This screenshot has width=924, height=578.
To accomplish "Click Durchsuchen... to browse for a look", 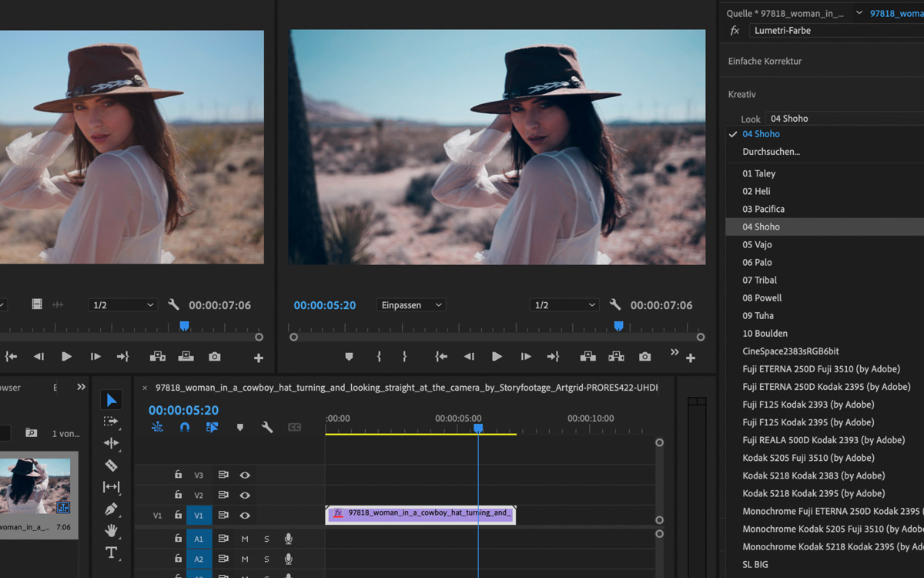I will tap(771, 152).
